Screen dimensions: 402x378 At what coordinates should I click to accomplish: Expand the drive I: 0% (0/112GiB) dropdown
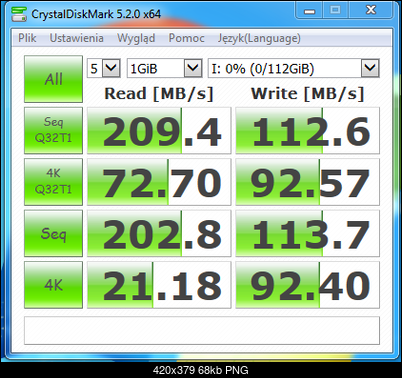click(370, 68)
